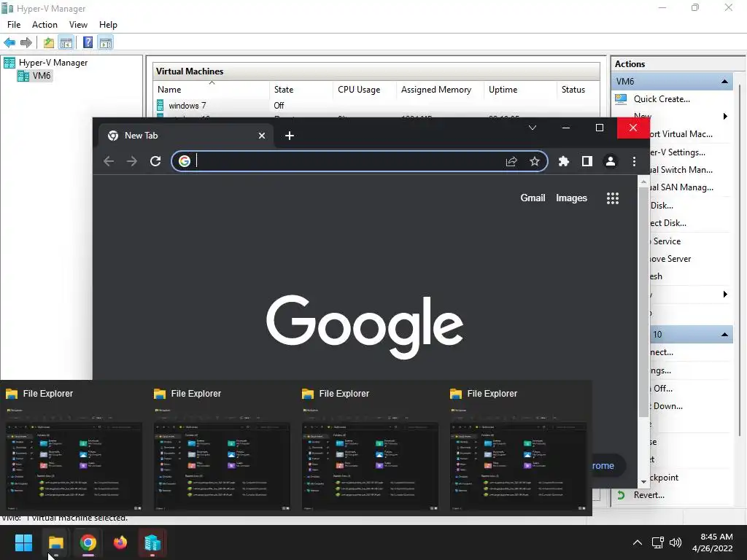
Task: Click Chrome page scrollbar down arrow
Action: tap(643, 482)
